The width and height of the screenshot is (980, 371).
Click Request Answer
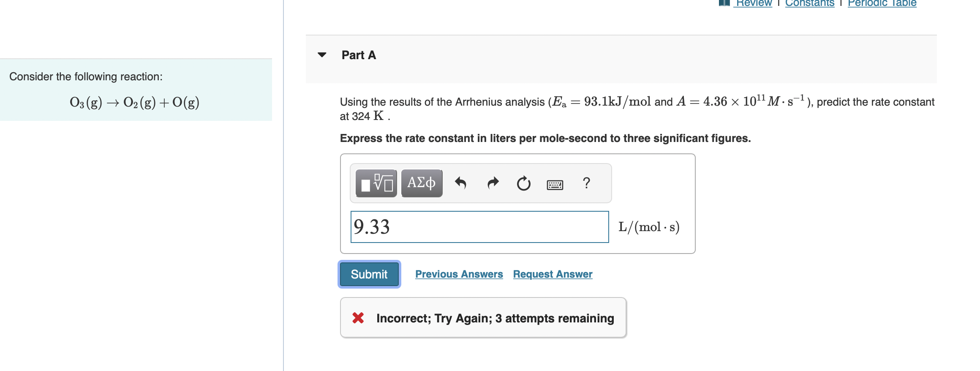click(x=552, y=274)
